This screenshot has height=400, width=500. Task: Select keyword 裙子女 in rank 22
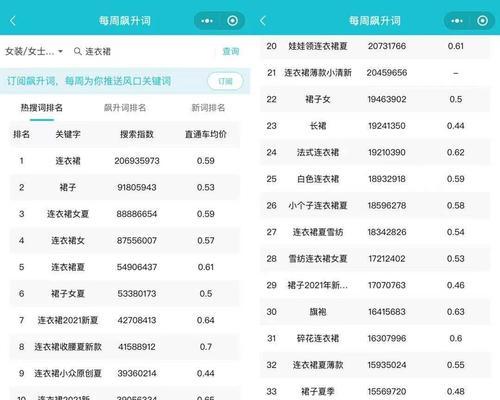point(318,99)
